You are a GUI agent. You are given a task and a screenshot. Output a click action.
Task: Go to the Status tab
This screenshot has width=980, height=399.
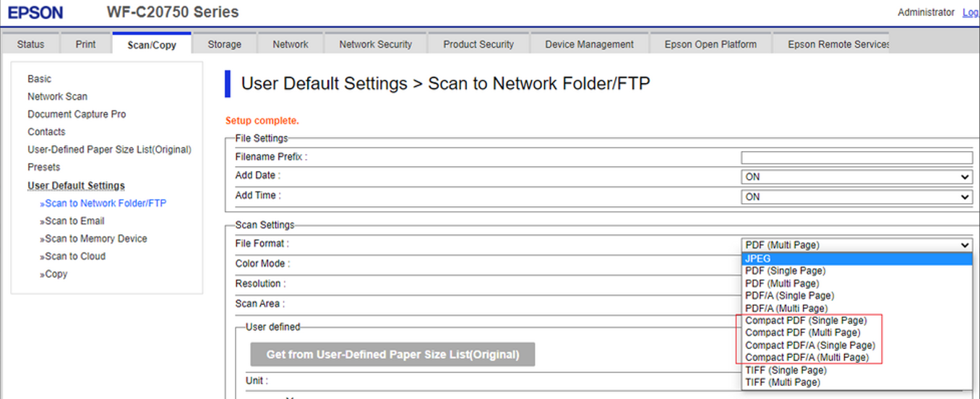point(30,44)
